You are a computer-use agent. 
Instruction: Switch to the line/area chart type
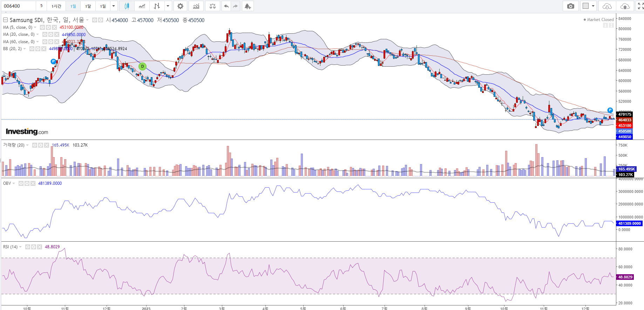point(142,6)
